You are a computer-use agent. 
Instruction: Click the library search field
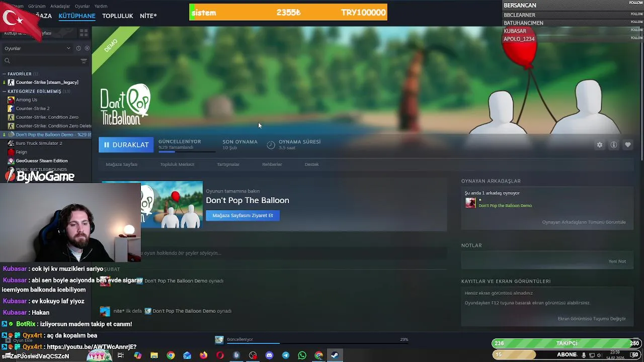click(x=41, y=61)
